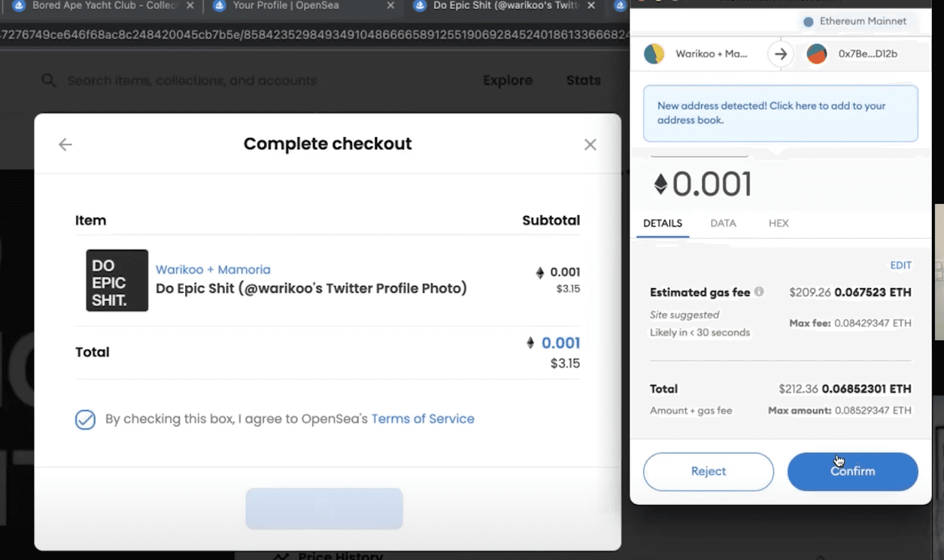Click the 'Item' column header
944x560 pixels.
[x=90, y=220]
